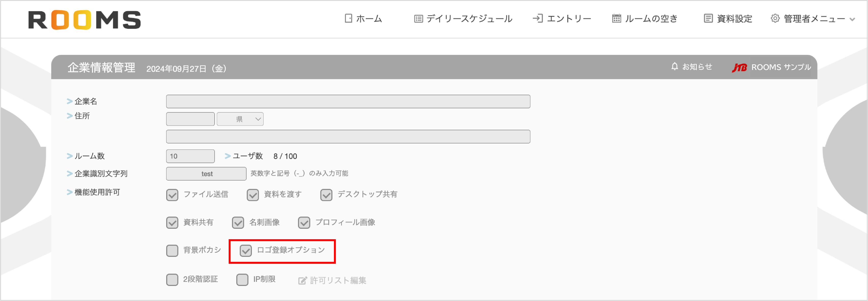This screenshot has width=868, height=301.
Task: Expand the 管理者メニュー chevron
Action: click(853, 19)
